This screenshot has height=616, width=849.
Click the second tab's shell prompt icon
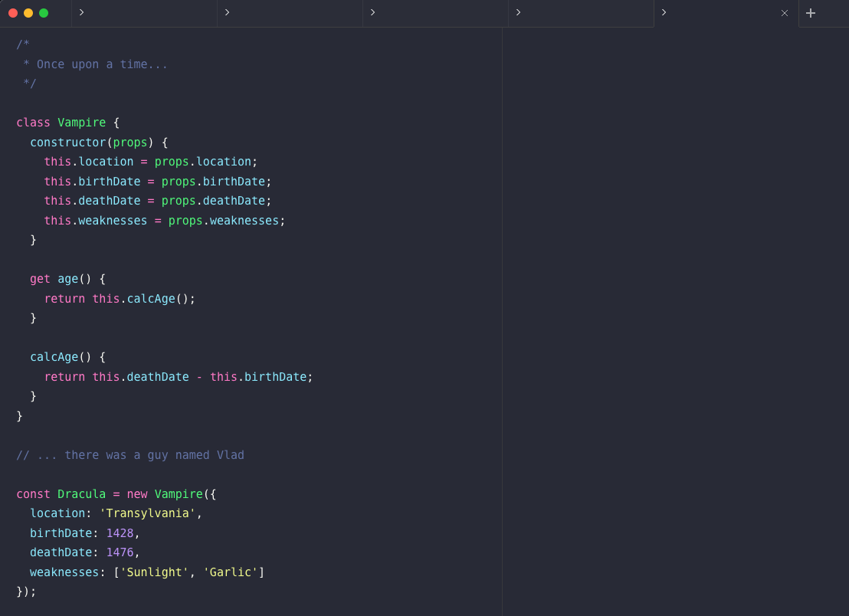(226, 13)
